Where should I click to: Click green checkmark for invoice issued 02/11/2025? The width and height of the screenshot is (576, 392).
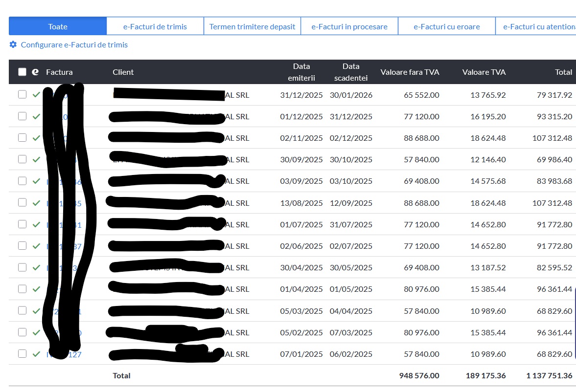[x=36, y=138]
